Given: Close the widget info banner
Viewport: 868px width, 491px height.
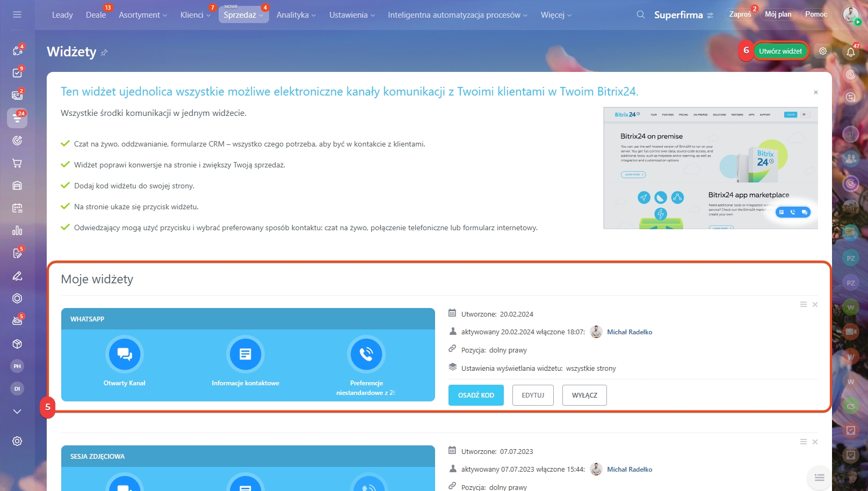Looking at the screenshot, I should coord(816,92).
